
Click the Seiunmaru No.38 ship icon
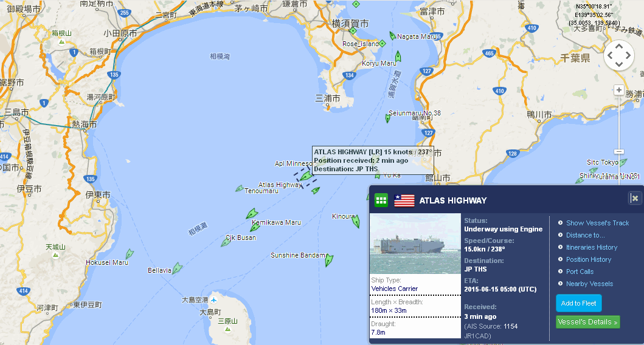[387, 118]
